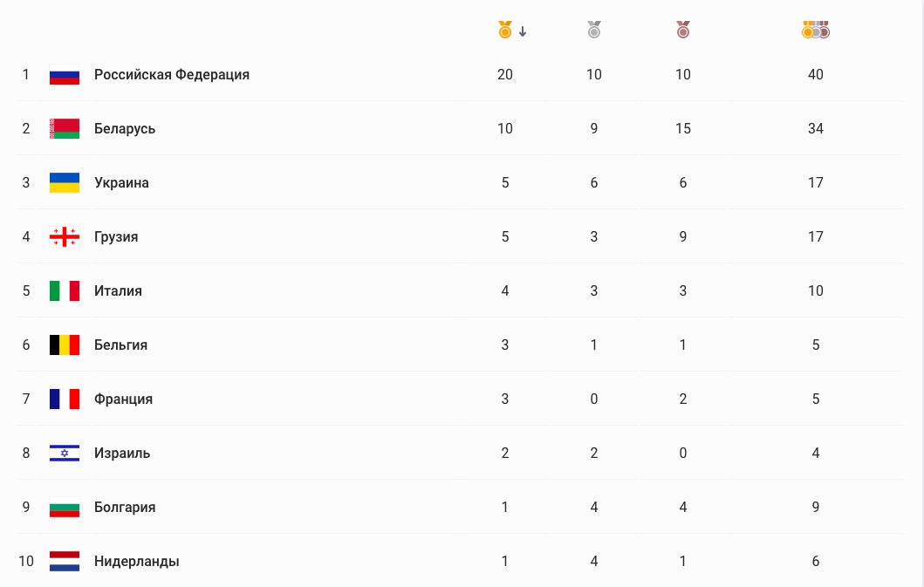The width and height of the screenshot is (924, 587).
Task: Click the Italy flag icon
Action: tap(65, 290)
